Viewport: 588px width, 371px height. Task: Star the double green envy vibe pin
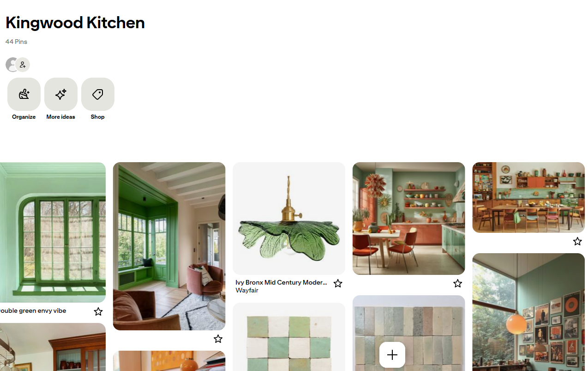point(98,311)
